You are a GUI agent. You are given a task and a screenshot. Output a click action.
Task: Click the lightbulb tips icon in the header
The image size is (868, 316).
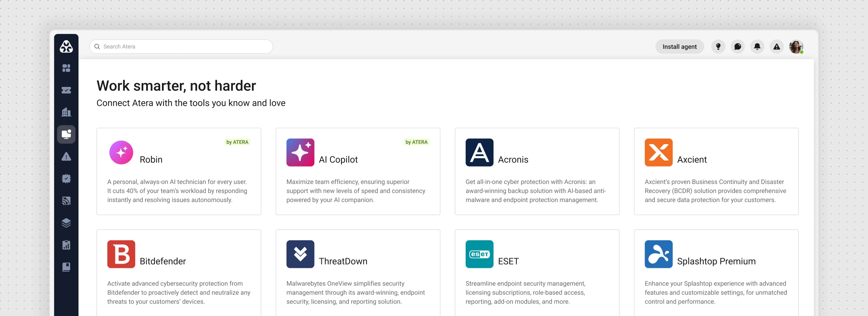718,47
